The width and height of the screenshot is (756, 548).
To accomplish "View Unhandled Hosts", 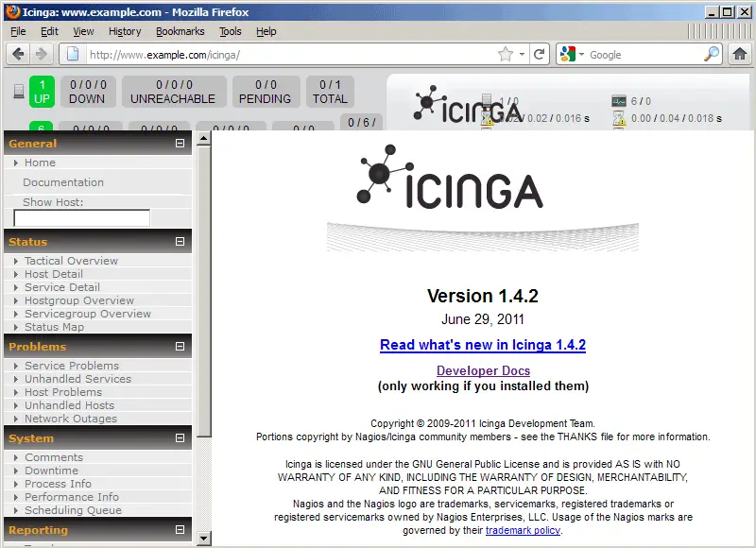I will click(69, 406).
